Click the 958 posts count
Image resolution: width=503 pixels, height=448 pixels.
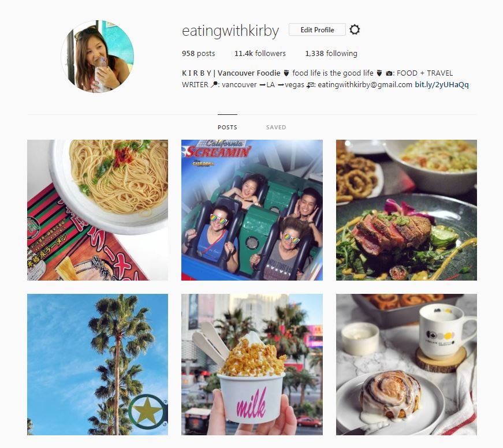[199, 53]
